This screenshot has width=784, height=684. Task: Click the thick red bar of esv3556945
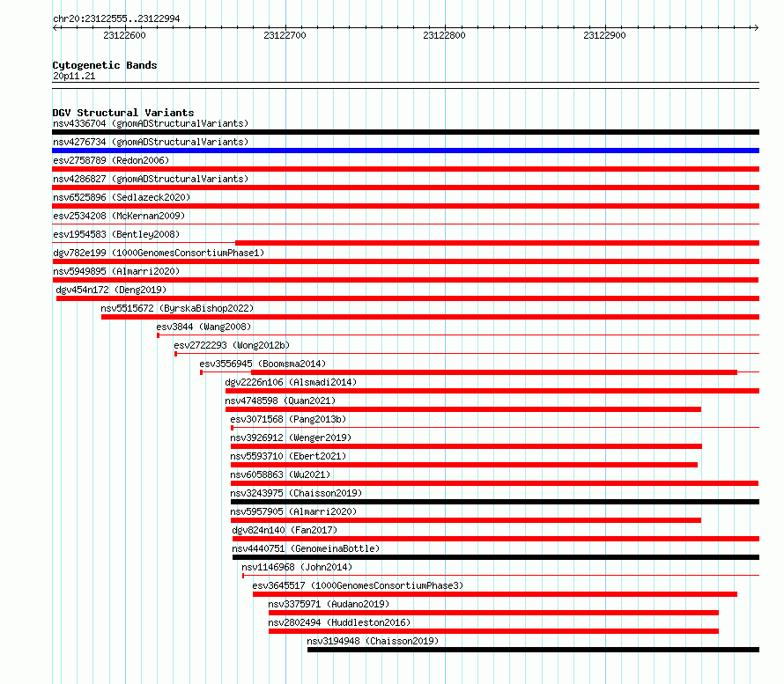[494, 372]
